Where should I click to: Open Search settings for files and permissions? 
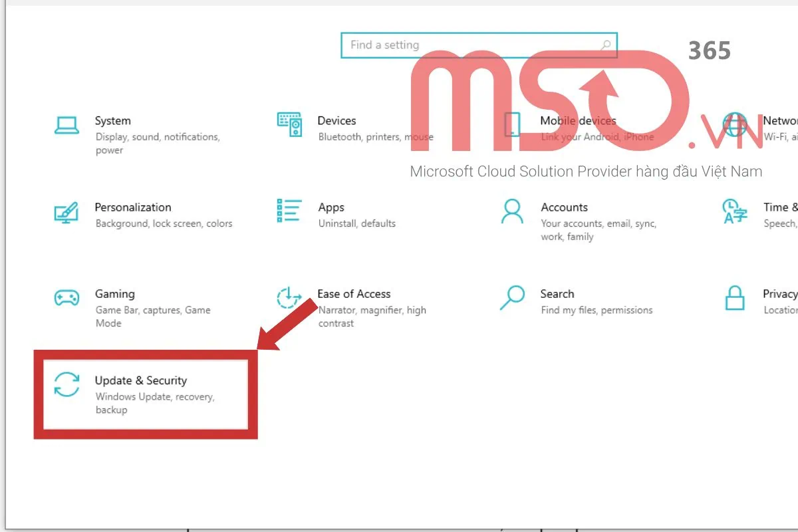pyautogui.click(x=557, y=293)
